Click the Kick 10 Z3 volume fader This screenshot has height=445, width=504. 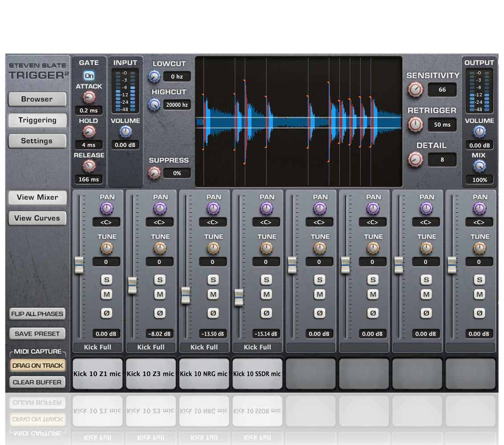coord(132,285)
